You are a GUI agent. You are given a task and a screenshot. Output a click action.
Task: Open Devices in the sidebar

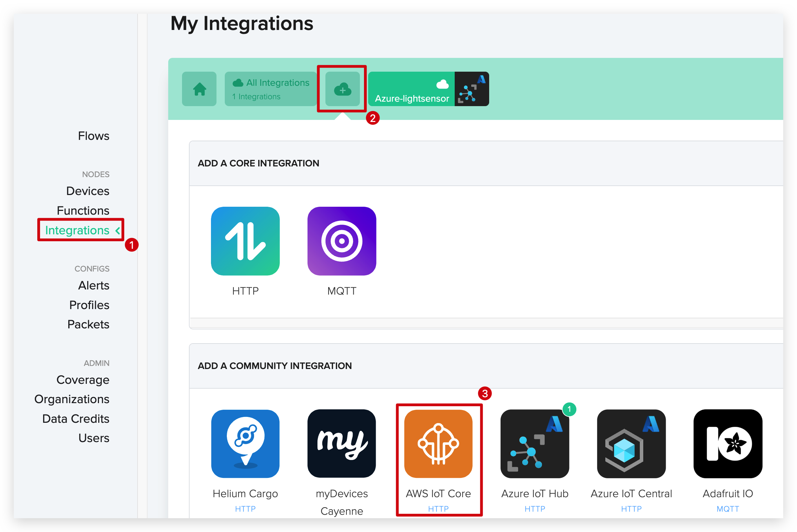88,191
